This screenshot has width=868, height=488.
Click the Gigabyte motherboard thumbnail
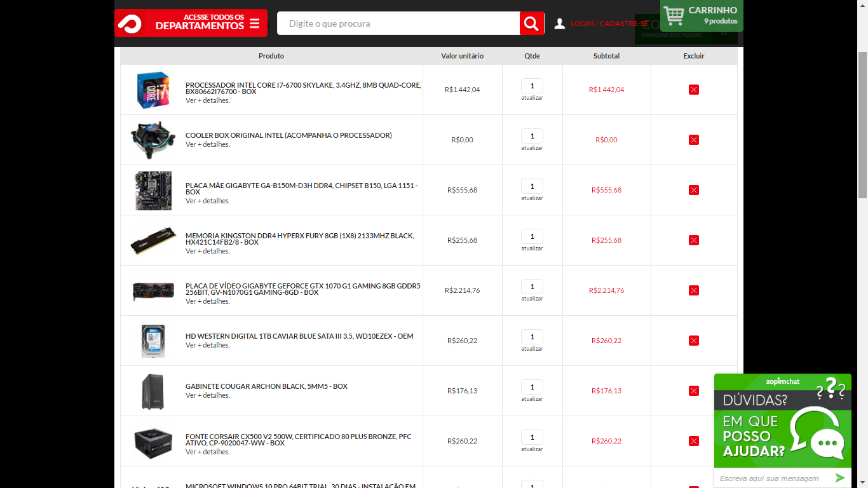point(153,191)
